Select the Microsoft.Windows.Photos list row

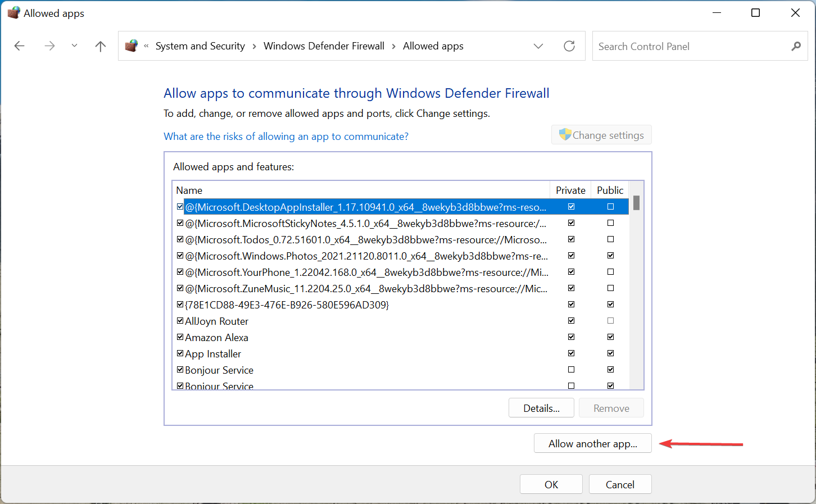(401, 256)
